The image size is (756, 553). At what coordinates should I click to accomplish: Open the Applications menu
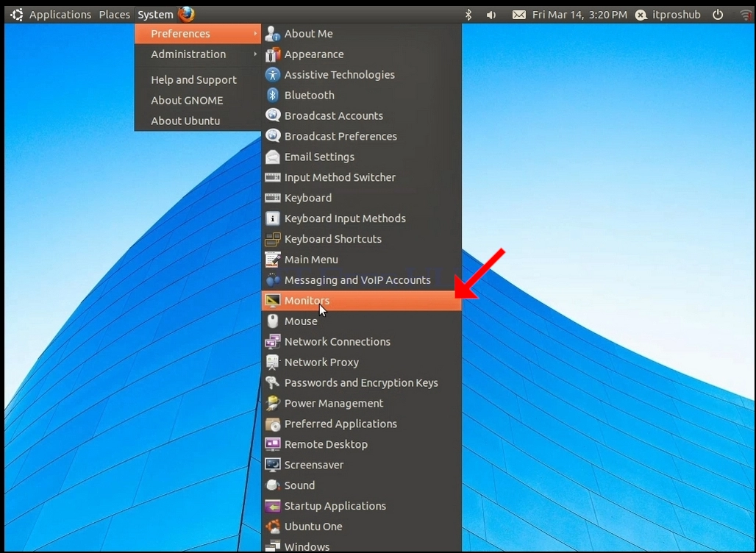click(x=60, y=15)
